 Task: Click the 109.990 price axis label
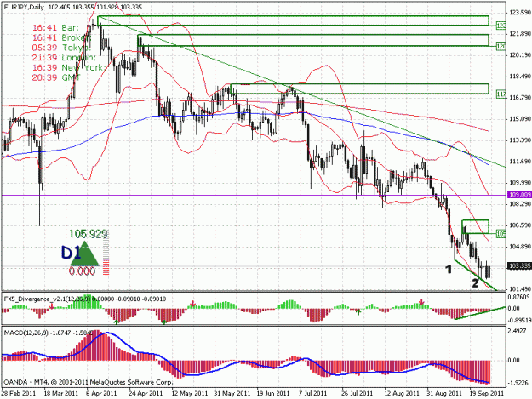[x=520, y=183]
